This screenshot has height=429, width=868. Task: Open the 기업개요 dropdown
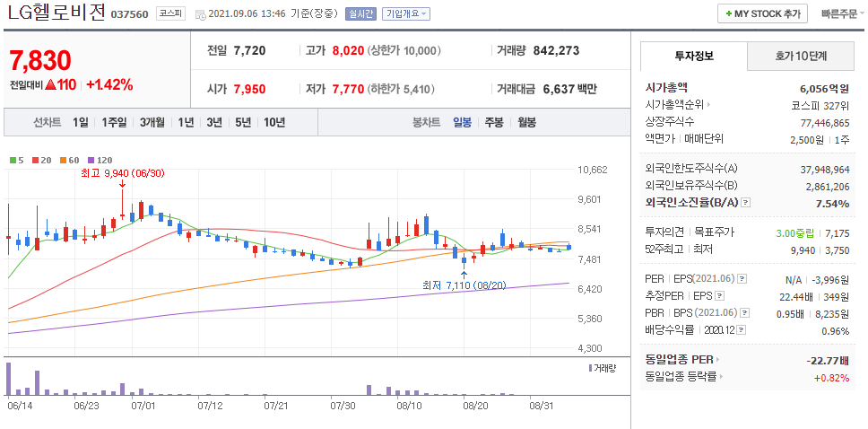406,13
